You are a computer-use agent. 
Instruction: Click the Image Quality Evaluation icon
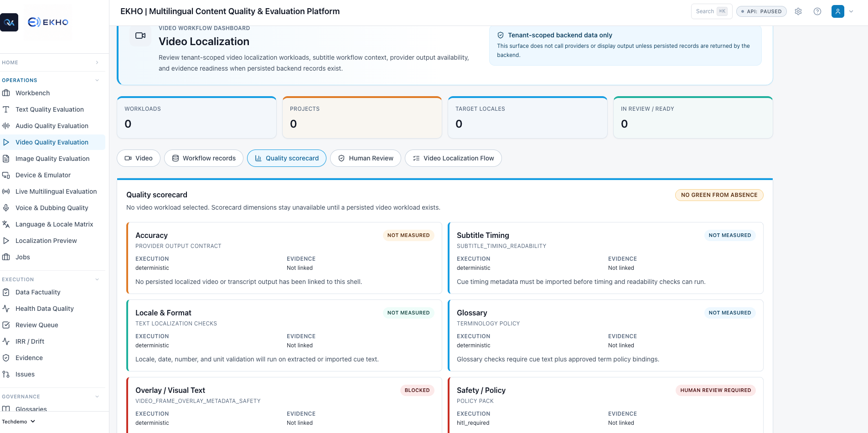click(x=6, y=159)
